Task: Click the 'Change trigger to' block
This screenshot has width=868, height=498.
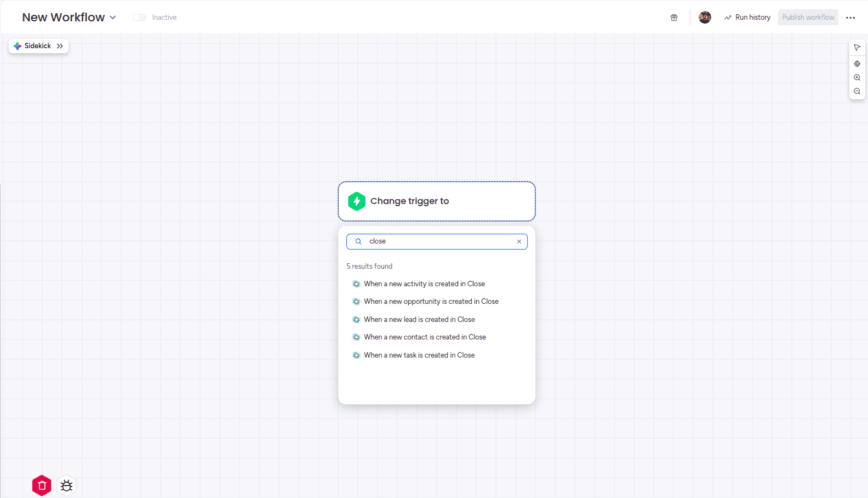Action: coord(437,201)
